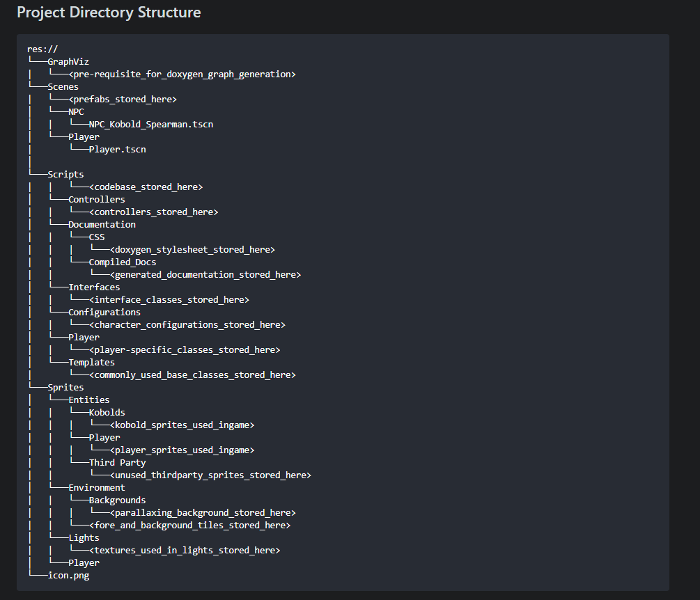Screen dimensions: 700x600
Task: Click the Project Directory Structure heading
Action: coord(109,13)
